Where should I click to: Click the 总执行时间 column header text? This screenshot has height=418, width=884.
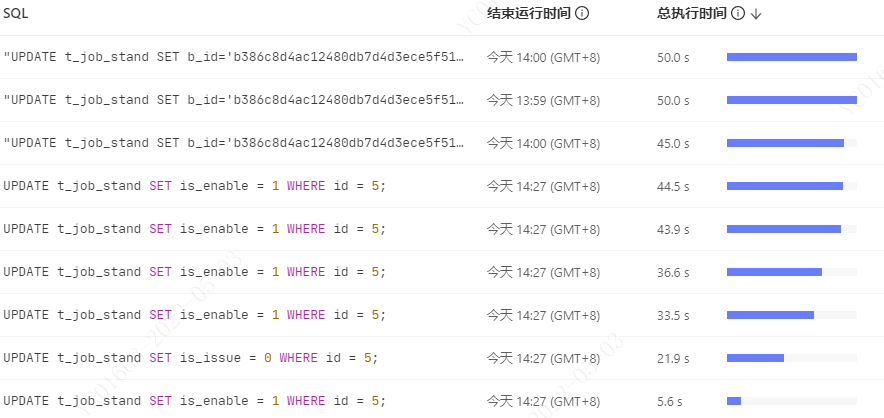click(x=692, y=14)
